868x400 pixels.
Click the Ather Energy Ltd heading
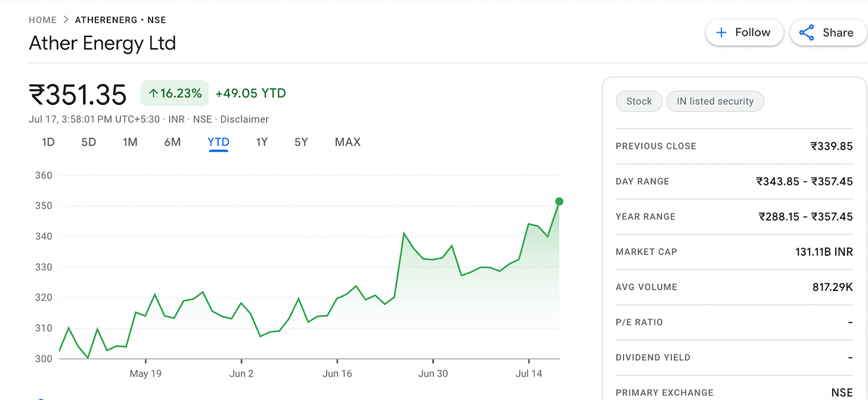click(x=103, y=44)
